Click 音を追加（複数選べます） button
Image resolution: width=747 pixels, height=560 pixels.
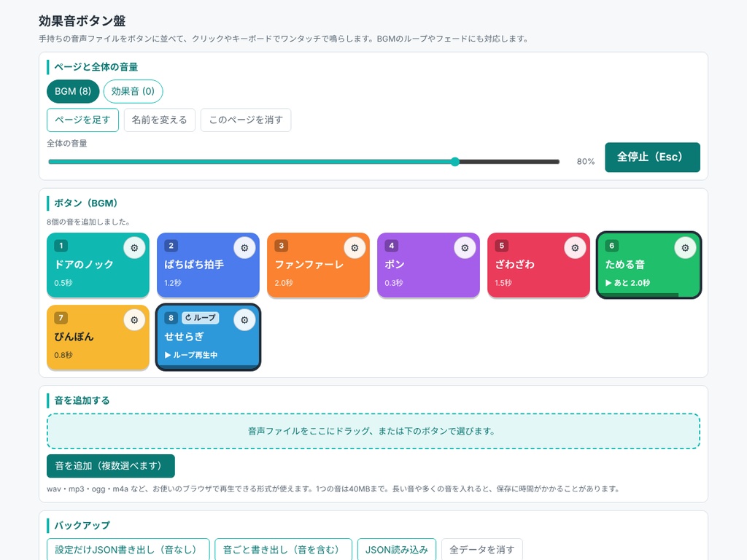[x=111, y=466]
